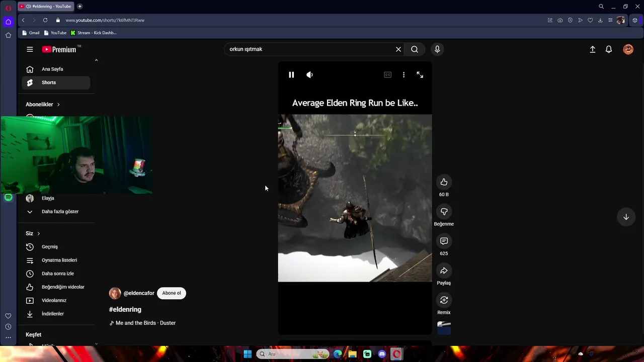
Task: Open the 625 comments panel
Action: point(444,241)
